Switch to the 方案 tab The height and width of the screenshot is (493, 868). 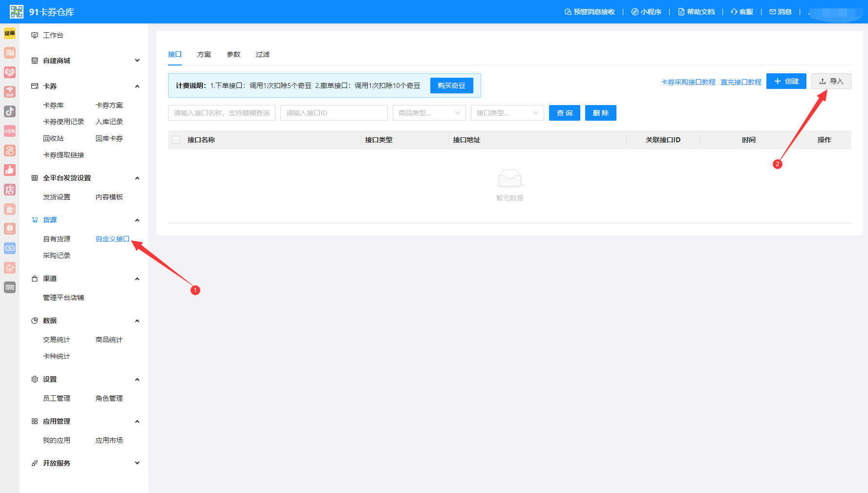pyautogui.click(x=204, y=54)
